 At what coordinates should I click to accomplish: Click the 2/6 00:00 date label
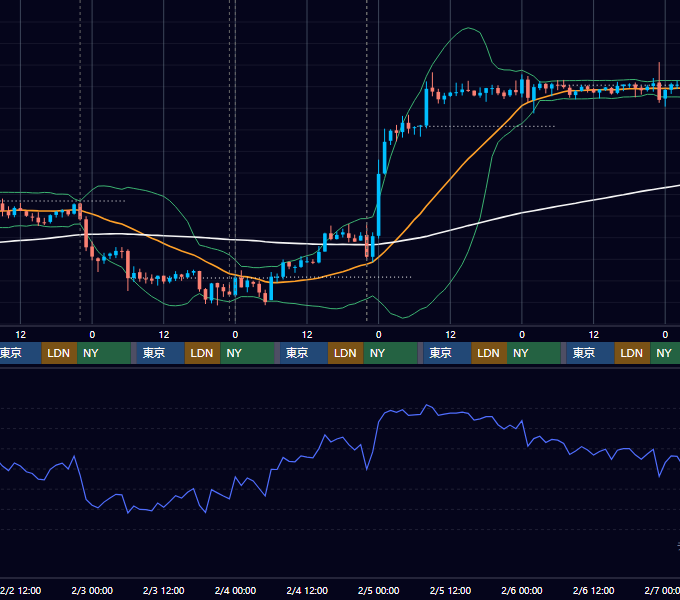tap(522, 590)
